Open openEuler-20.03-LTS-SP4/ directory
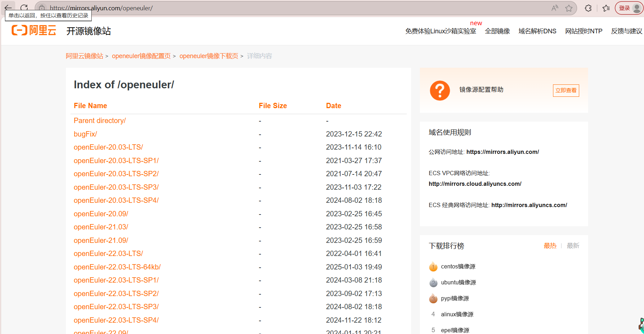 (x=116, y=200)
